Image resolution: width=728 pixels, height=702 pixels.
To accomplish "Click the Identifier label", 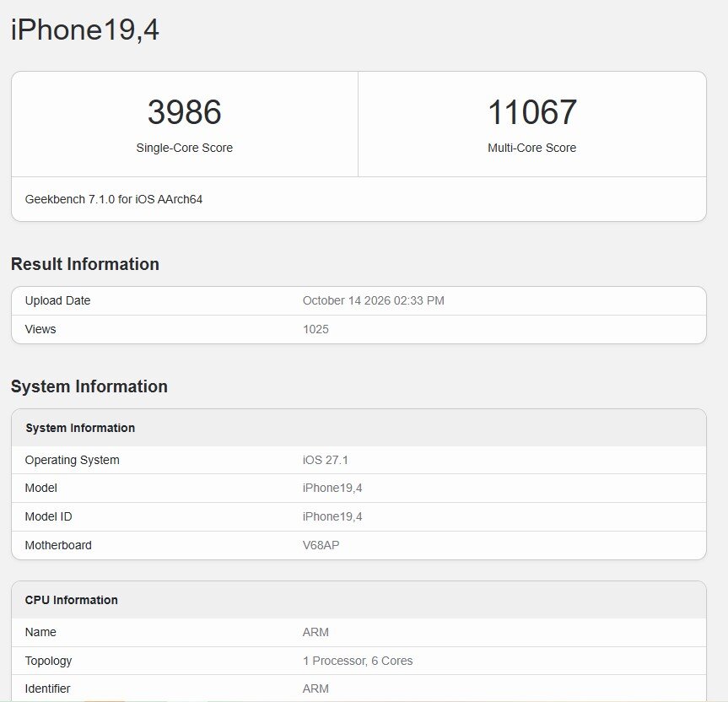I will (x=47, y=688).
